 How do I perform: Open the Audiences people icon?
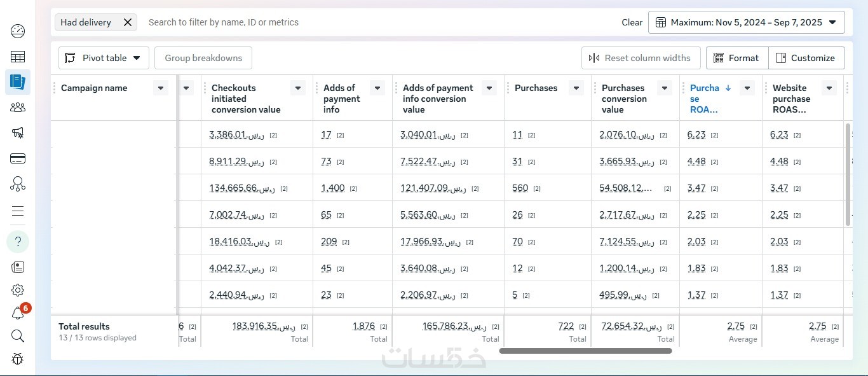pyautogui.click(x=18, y=108)
